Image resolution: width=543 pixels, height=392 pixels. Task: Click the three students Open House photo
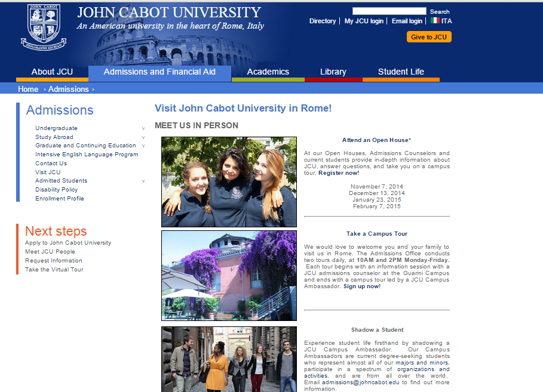point(229,182)
